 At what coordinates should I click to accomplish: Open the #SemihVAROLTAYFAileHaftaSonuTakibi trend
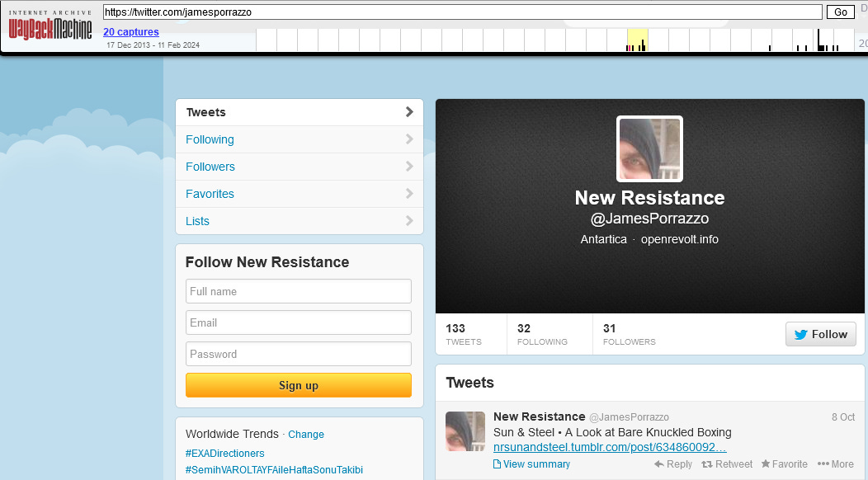coord(274,470)
